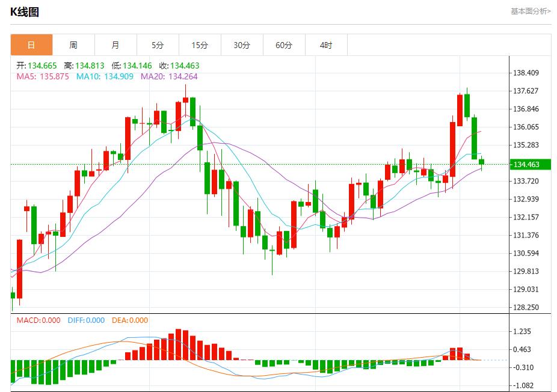Click the 138.409 price axis label
Image resolution: width=557 pixels, height=392 pixels.
pyautogui.click(x=526, y=73)
